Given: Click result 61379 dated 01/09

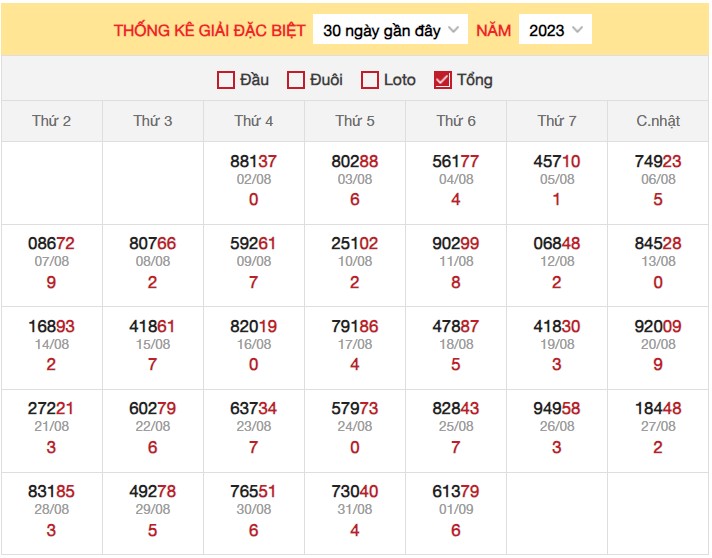Looking at the screenshot, I should (x=456, y=491).
